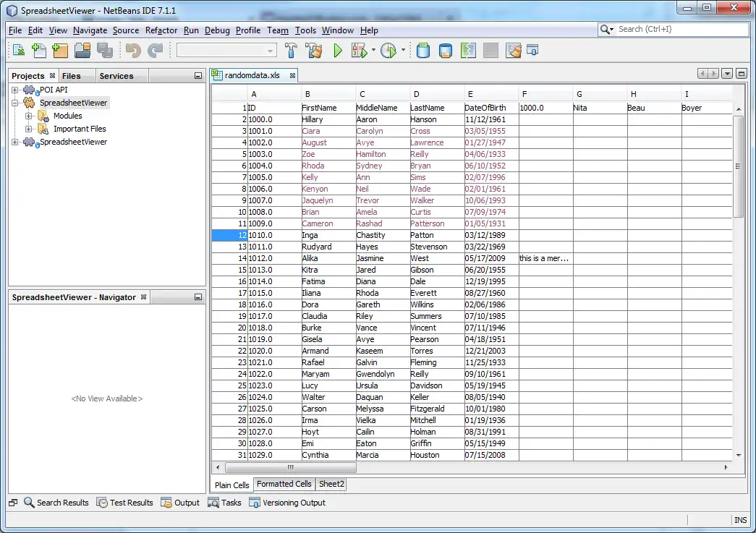Open the configuration combo box in toolbar
The height and width of the screenshot is (533, 756).
point(226,51)
